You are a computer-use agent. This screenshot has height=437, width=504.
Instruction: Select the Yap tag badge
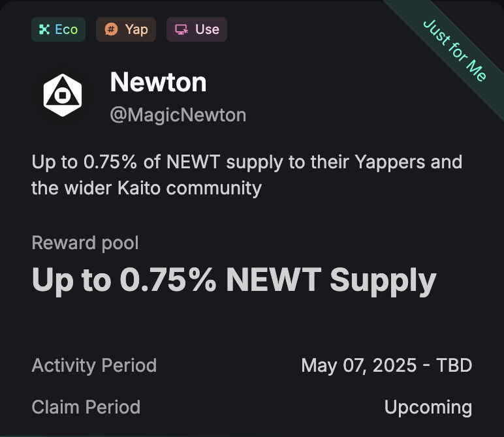click(126, 29)
